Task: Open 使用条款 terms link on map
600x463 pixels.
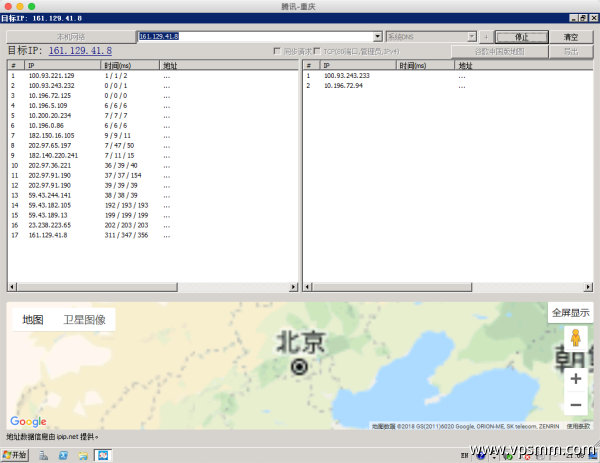Action: (x=578, y=426)
